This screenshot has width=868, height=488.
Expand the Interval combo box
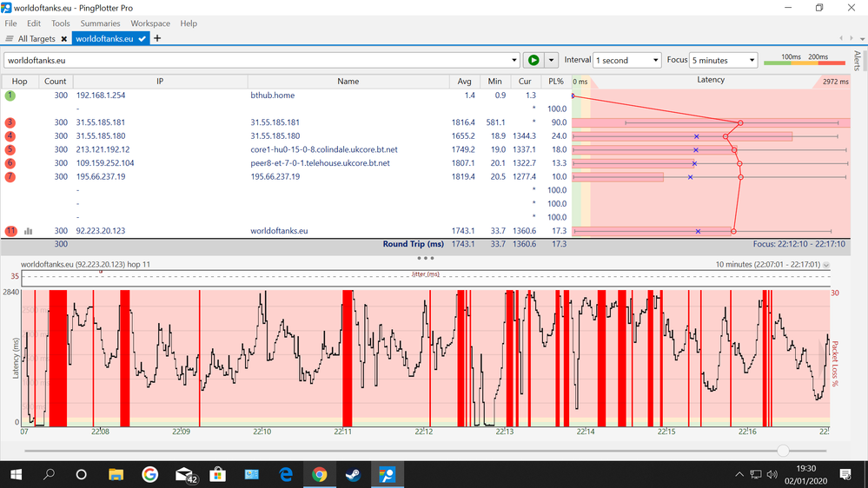[x=654, y=61]
